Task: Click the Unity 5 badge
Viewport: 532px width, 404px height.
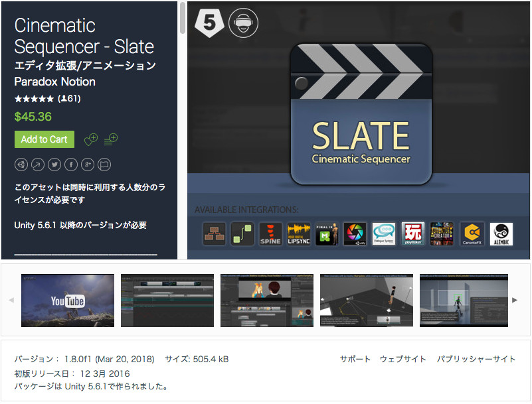Action: (x=209, y=23)
